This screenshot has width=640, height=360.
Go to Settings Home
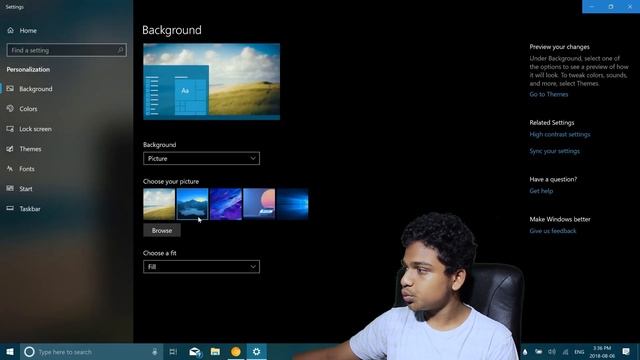28,30
